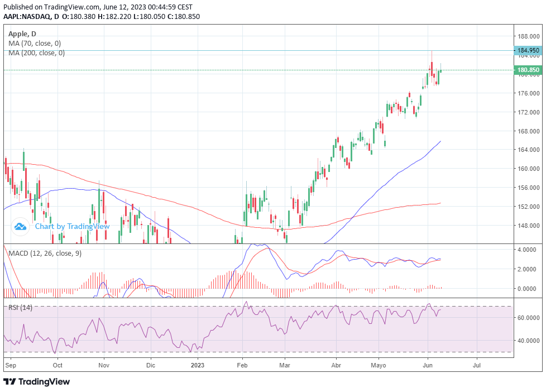Click the TradingView cloud logo icon
The height and width of the screenshot is (392, 546).
pyautogui.click(x=20, y=227)
